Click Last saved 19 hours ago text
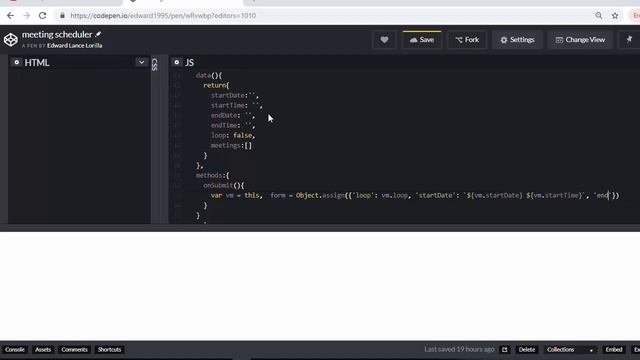Screen dimensions: 640x360 point(459,349)
